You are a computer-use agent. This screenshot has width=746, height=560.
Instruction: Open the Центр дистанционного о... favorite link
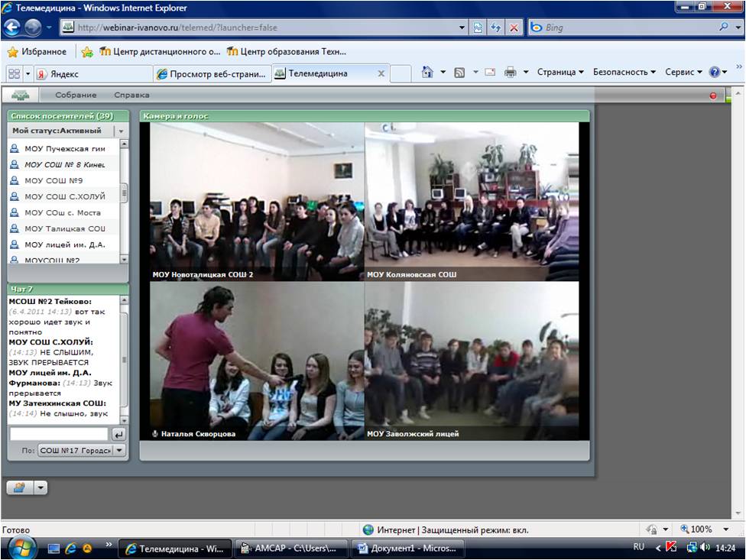tap(160, 51)
